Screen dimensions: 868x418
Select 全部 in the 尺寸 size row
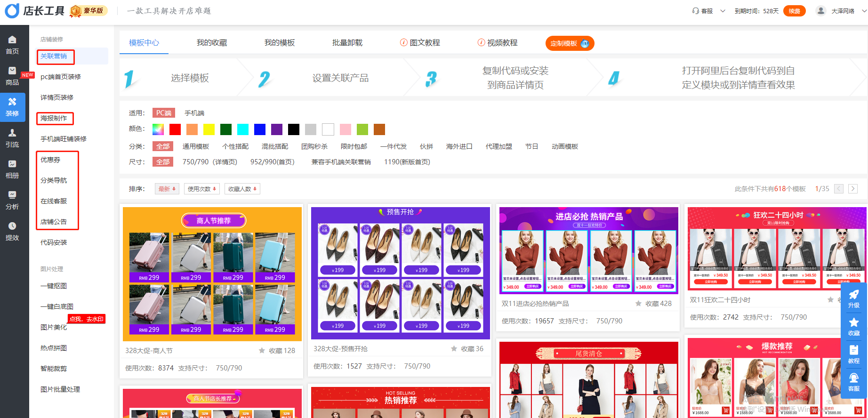point(163,162)
